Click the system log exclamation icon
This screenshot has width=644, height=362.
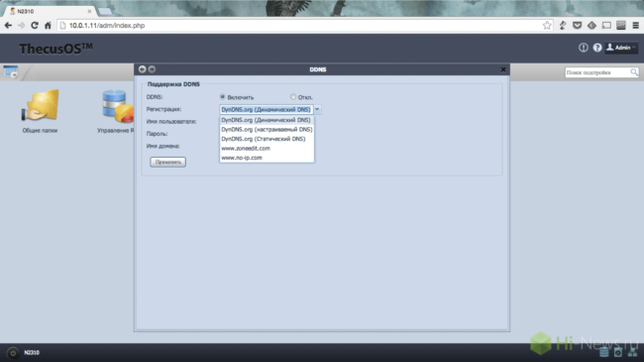(x=584, y=48)
